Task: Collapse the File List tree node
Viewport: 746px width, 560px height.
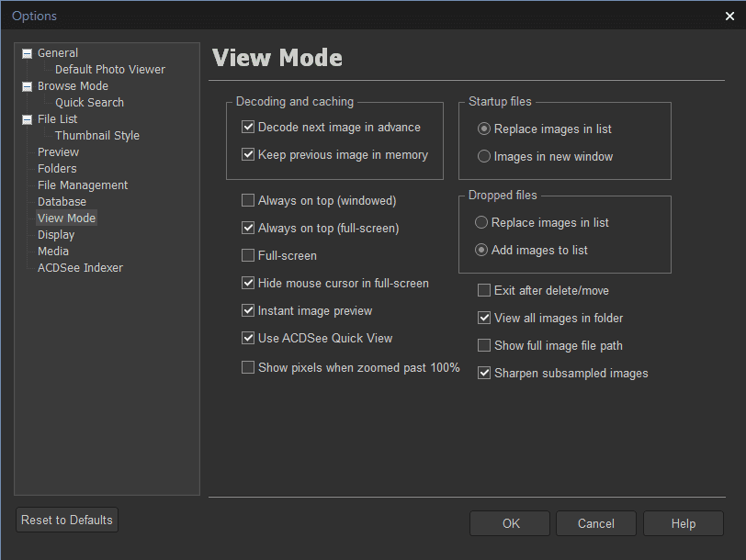Action: coord(28,119)
